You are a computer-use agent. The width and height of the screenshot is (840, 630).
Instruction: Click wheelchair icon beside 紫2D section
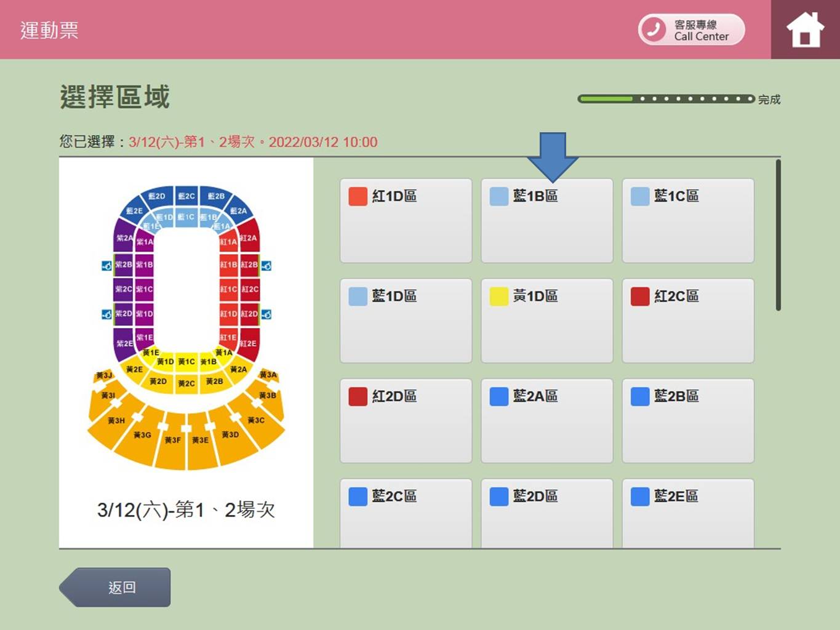pyautogui.click(x=106, y=314)
